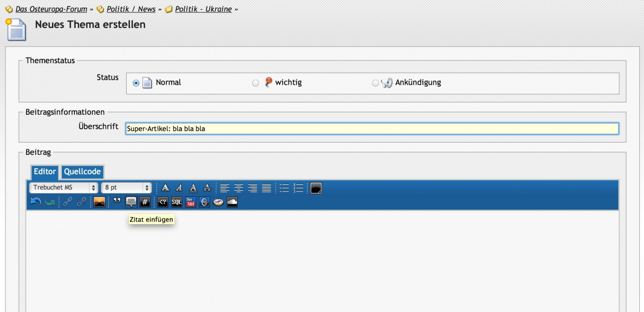This screenshot has width=644, height=312.
Task: Apply strikethrough text formatting
Action: pyautogui.click(x=207, y=188)
